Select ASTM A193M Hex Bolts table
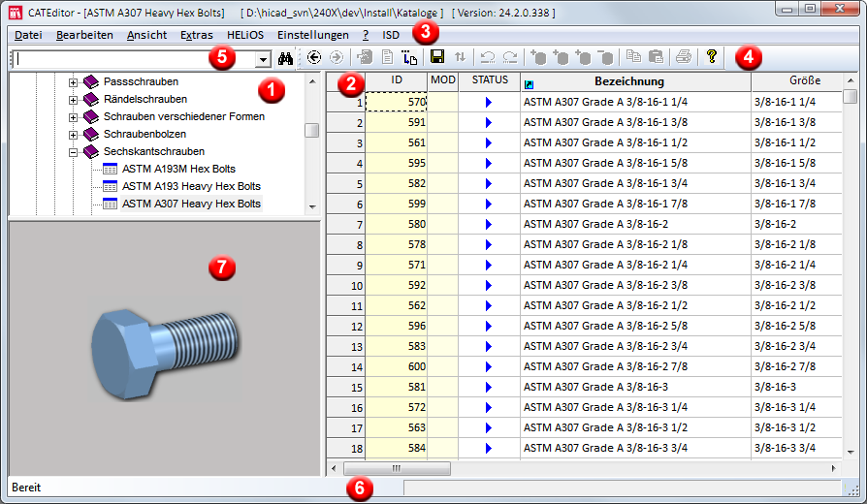The width and height of the screenshot is (867, 504). (x=177, y=169)
